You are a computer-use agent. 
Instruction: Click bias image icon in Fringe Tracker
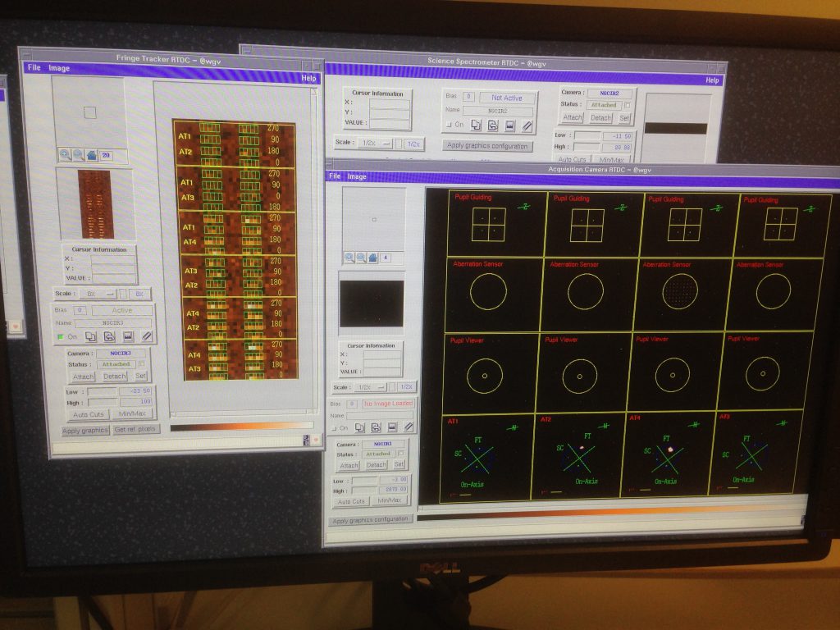click(128, 336)
